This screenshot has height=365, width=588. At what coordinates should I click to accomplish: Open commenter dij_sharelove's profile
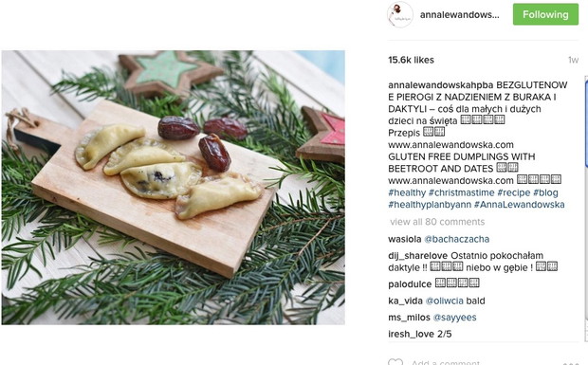click(417, 256)
